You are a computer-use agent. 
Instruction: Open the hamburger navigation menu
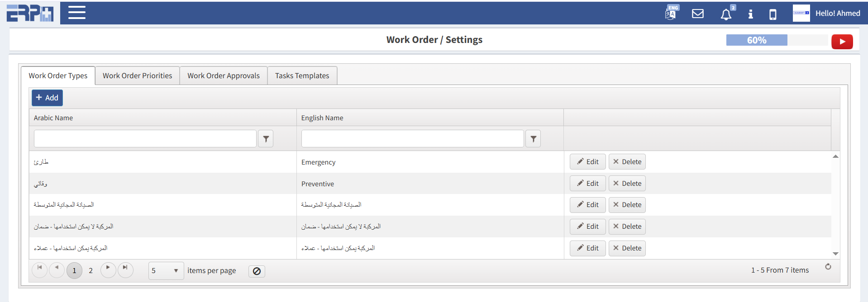pyautogui.click(x=77, y=13)
